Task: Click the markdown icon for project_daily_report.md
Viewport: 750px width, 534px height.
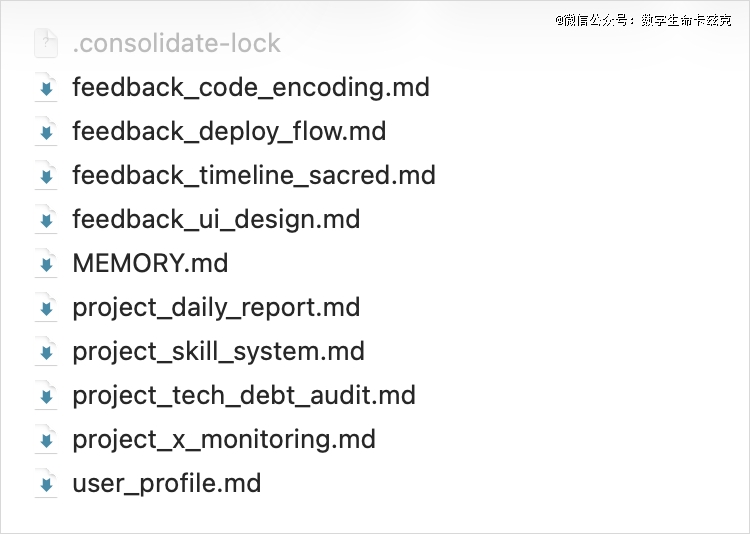Action: coord(45,308)
